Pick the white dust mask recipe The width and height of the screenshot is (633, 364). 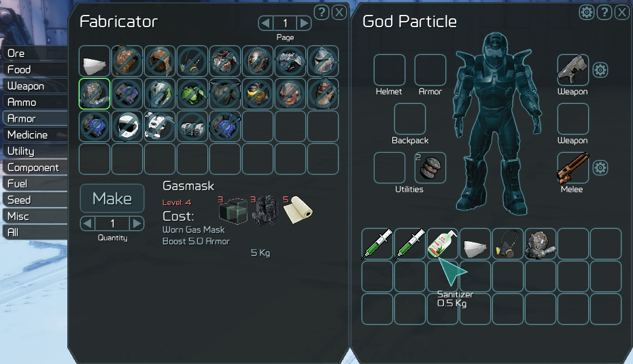[x=95, y=61]
